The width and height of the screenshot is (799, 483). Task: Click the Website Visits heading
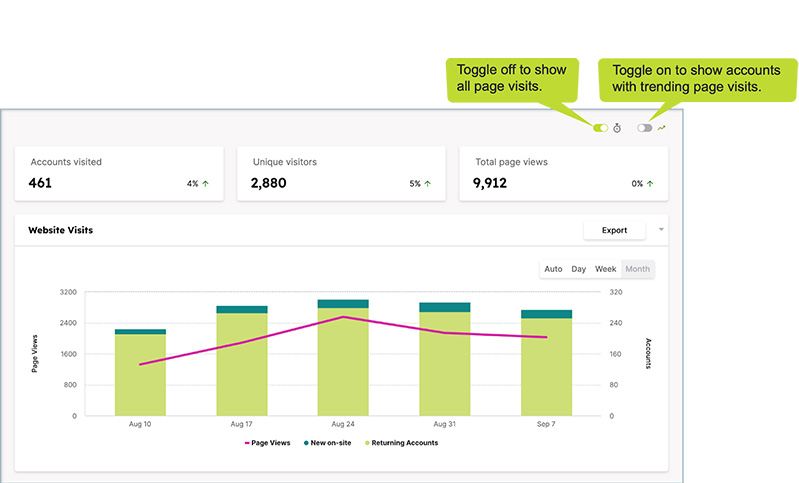(x=61, y=230)
